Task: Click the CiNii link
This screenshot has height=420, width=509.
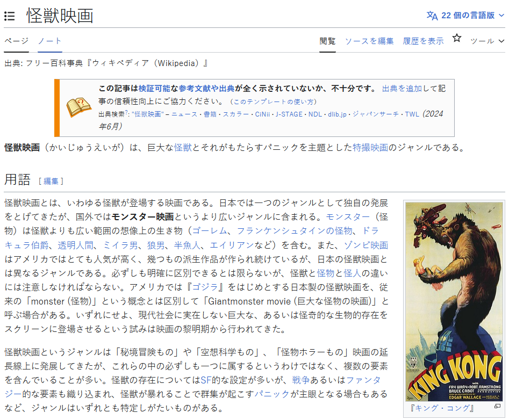Action: (x=262, y=114)
